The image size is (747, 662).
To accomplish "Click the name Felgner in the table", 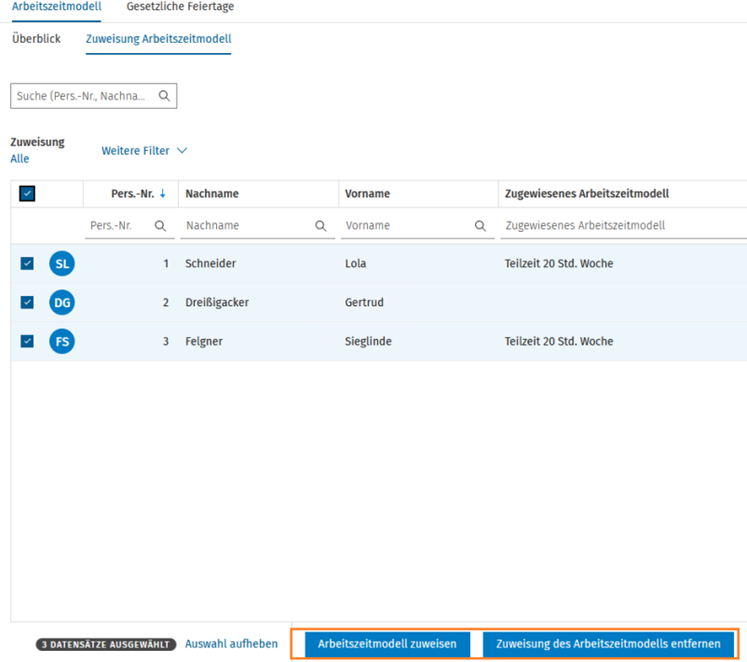I will point(204,341).
